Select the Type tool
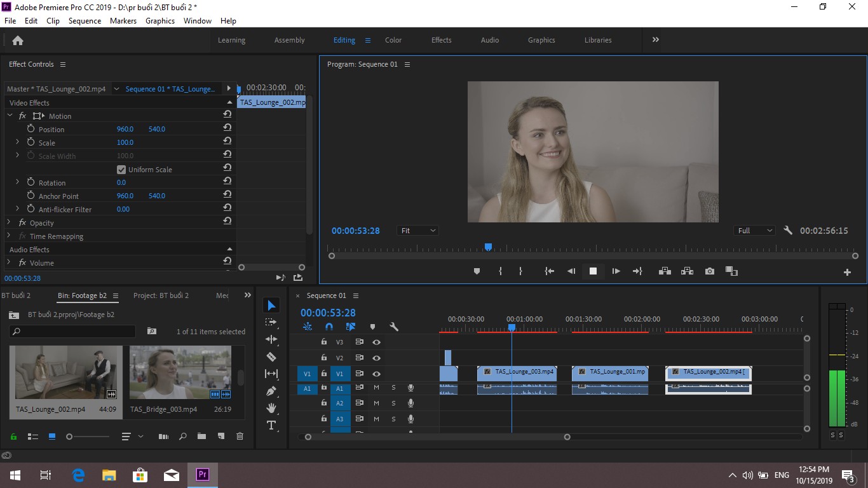The width and height of the screenshot is (868, 488). pos(271,425)
